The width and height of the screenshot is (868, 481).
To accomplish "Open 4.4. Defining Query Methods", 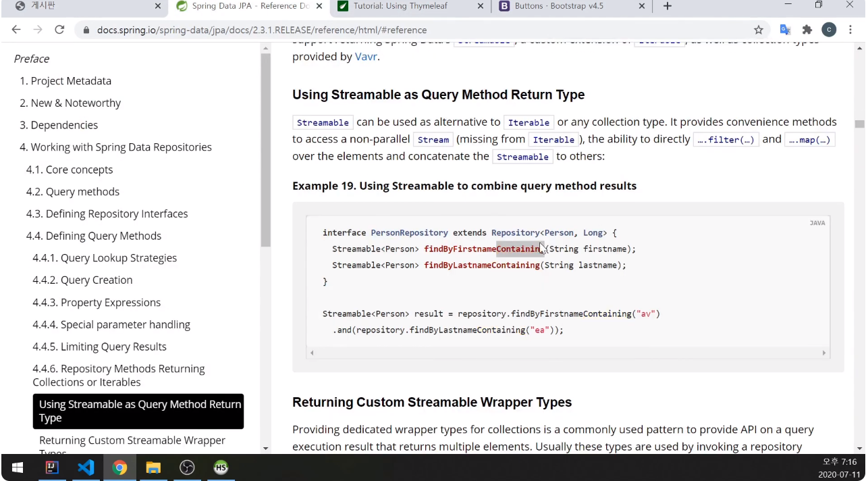I will (94, 236).
